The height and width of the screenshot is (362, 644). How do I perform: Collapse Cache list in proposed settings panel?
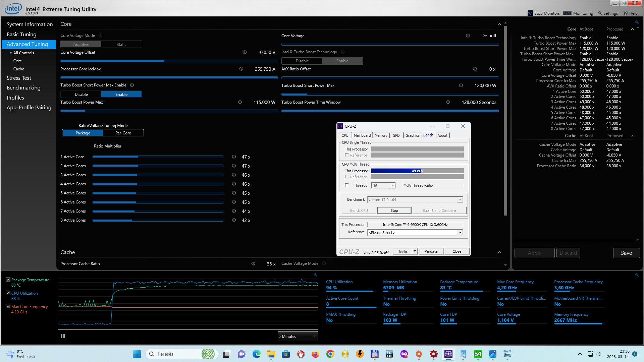coord(632,136)
